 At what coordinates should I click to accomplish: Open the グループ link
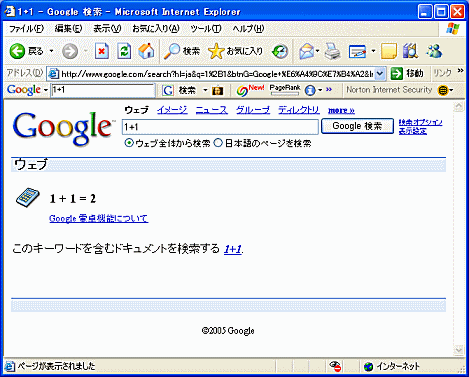[253, 110]
